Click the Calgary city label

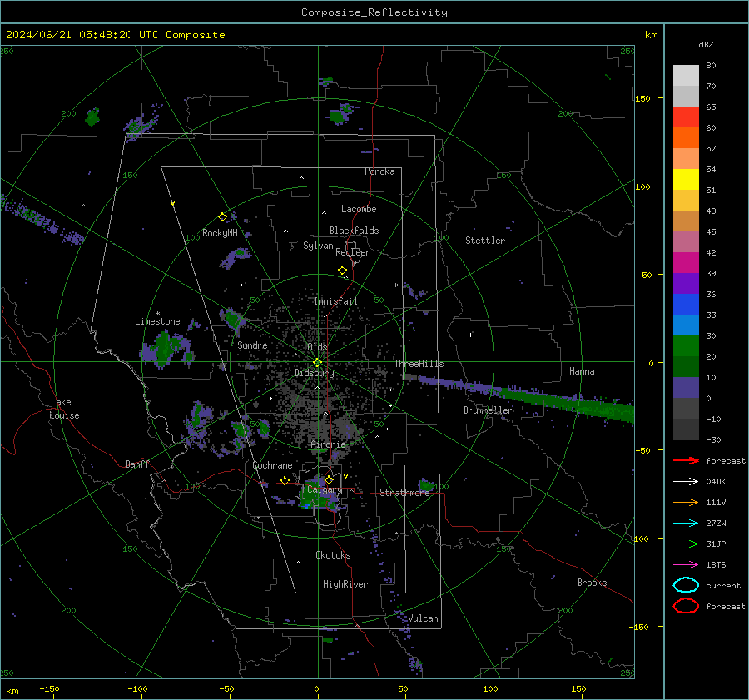click(325, 489)
